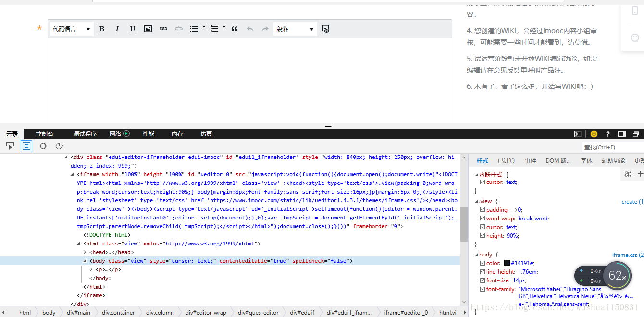Open the 已计算 styles tab
This screenshot has height=317, width=644.
click(x=507, y=161)
